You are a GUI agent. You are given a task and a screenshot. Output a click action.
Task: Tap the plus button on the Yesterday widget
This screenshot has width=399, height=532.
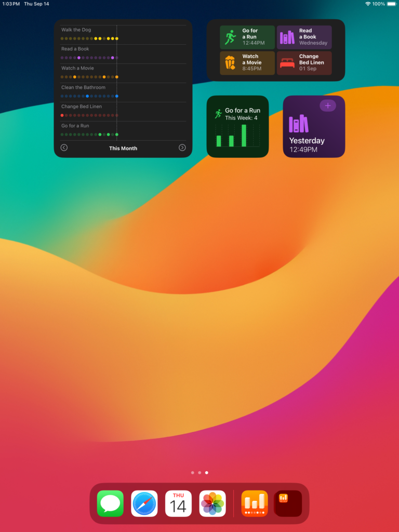[328, 105]
